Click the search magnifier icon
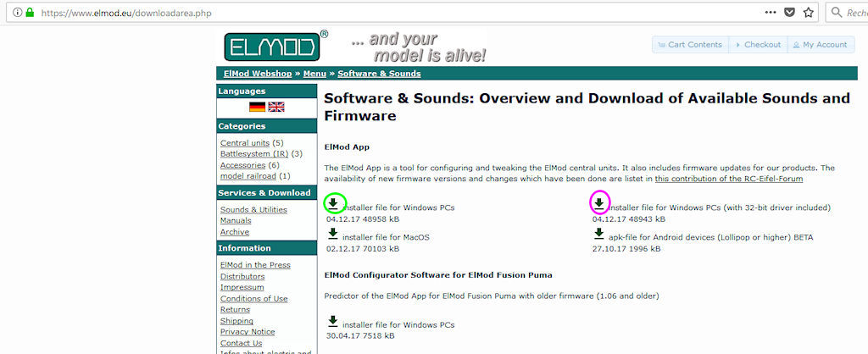Viewport: 868px width, 354px height. tap(836, 12)
